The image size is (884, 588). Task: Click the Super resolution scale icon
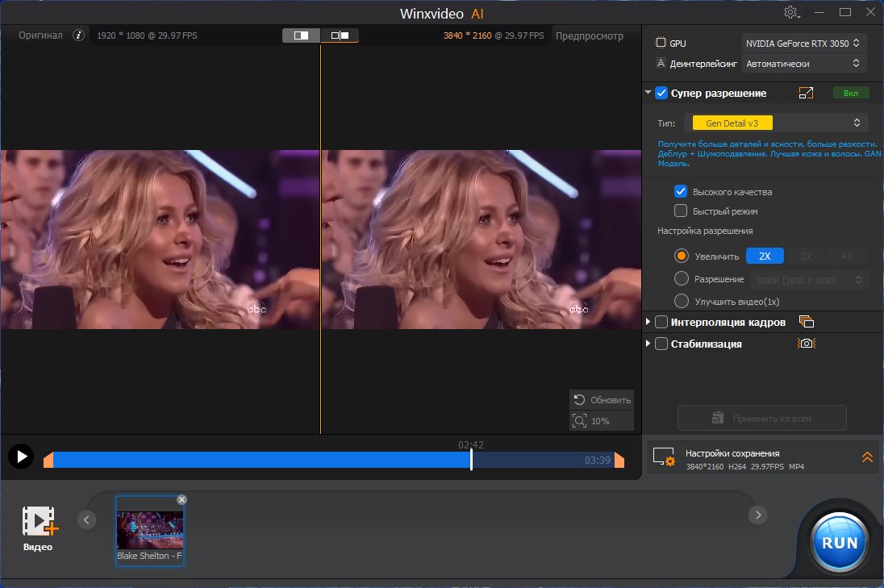point(806,93)
